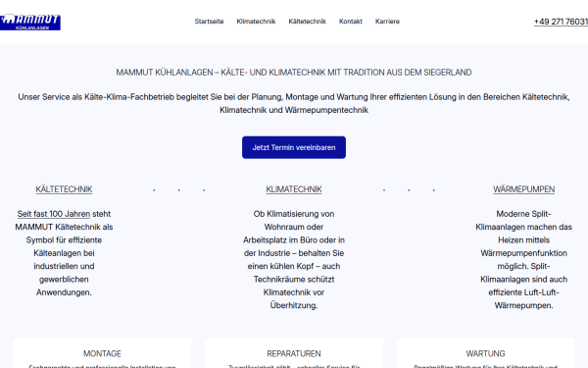Open the Startseite menu item
This screenshot has height=368, width=588.
tap(209, 22)
